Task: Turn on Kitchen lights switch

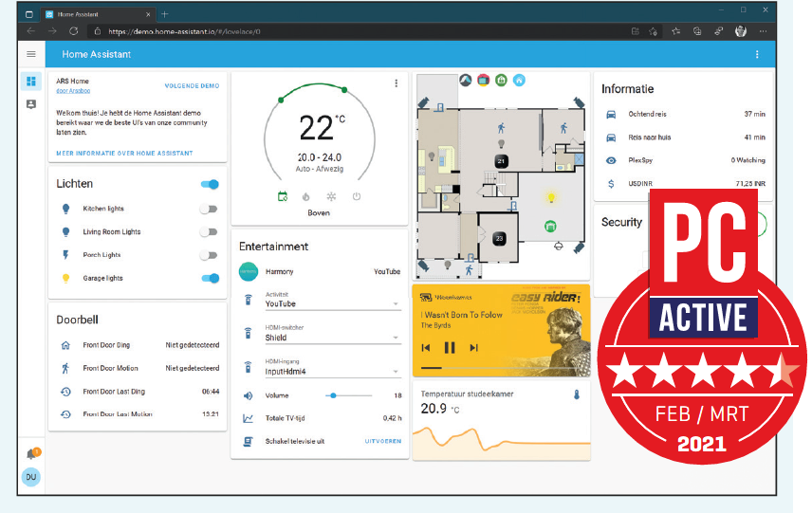Action: pyautogui.click(x=209, y=210)
